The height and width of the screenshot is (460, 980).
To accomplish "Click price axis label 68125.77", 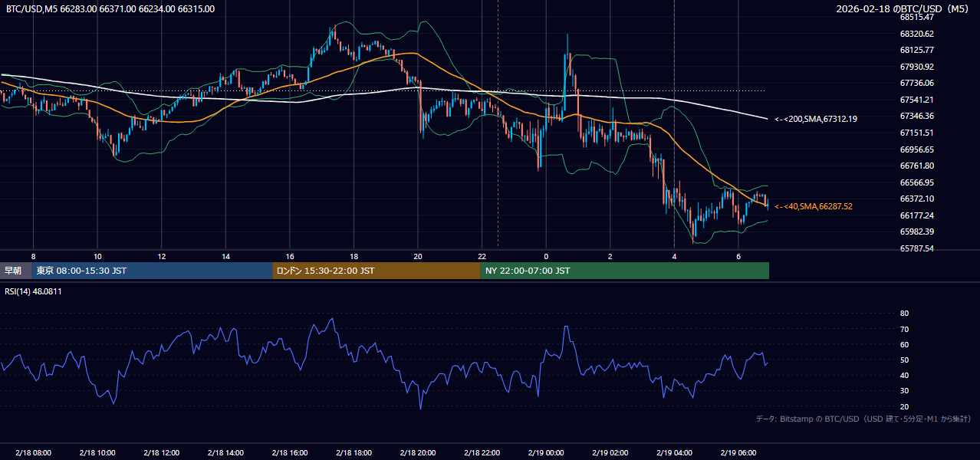I will [x=916, y=50].
